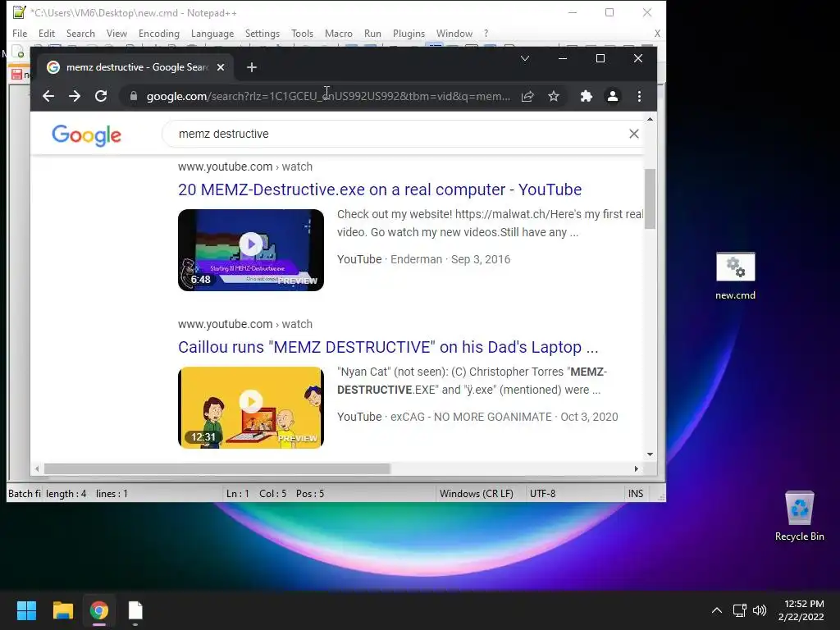840x630 pixels.
Task: Select new.cmd desktop icon
Action: coord(736,276)
